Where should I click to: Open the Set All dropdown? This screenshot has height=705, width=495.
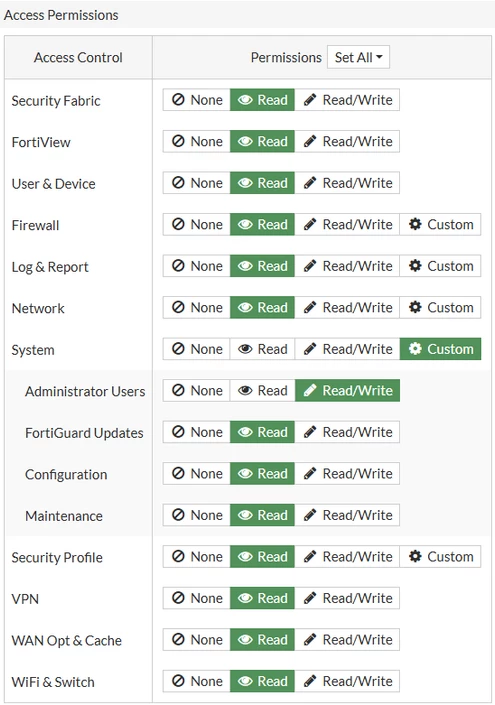358,57
